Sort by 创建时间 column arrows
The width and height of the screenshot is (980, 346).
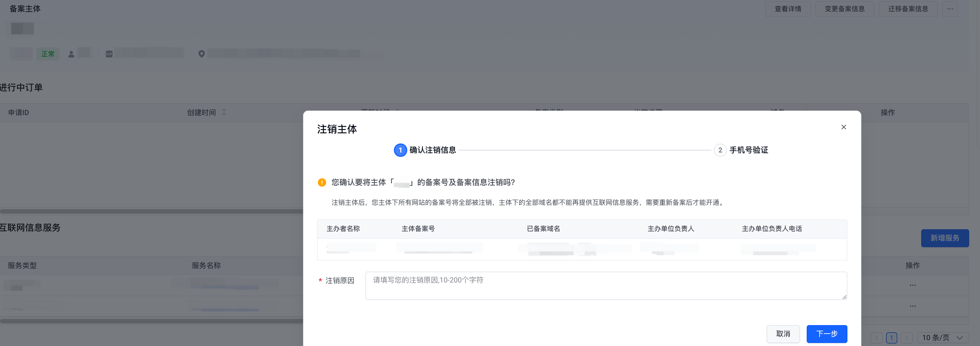tap(224, 112)
